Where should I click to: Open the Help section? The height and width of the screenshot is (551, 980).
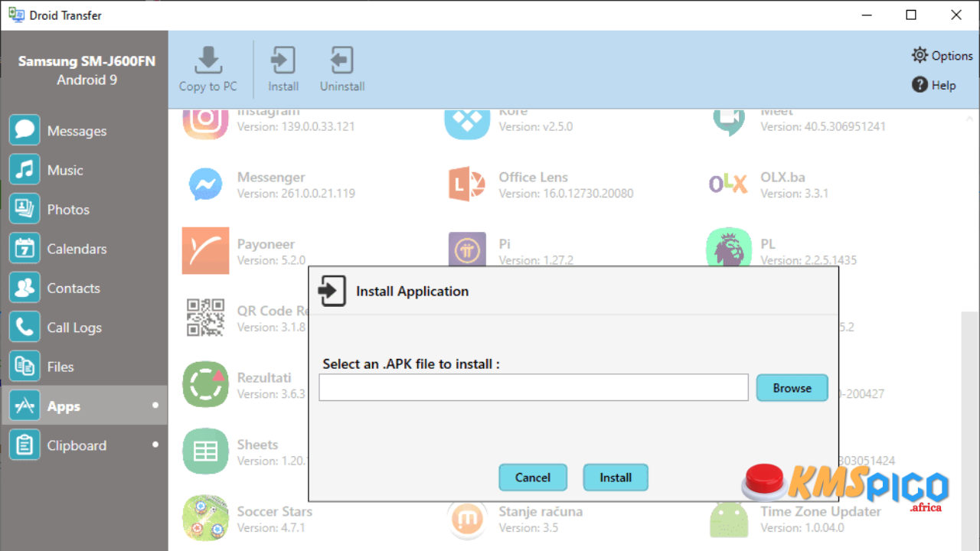tap(933, 85)
